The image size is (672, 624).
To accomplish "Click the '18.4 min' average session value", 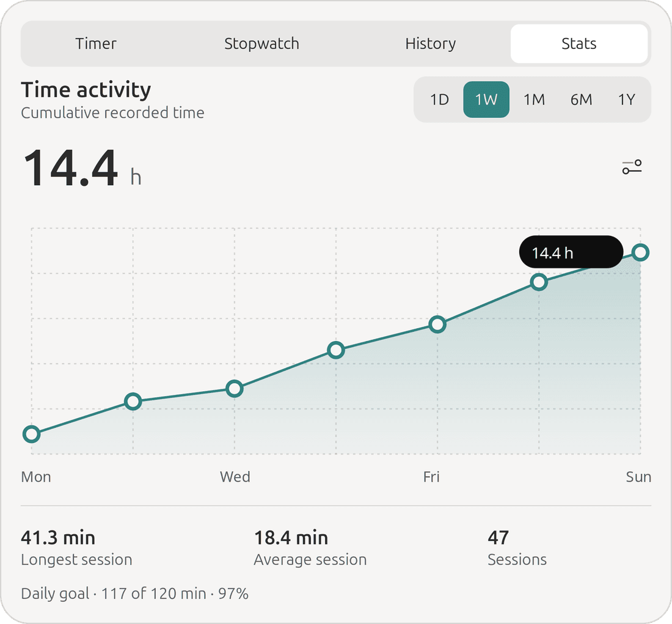I will pyautogui.click(x=291, y=538).
